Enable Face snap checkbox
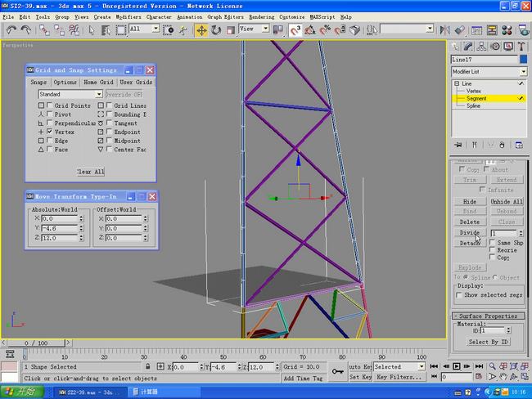 point(50,149)
